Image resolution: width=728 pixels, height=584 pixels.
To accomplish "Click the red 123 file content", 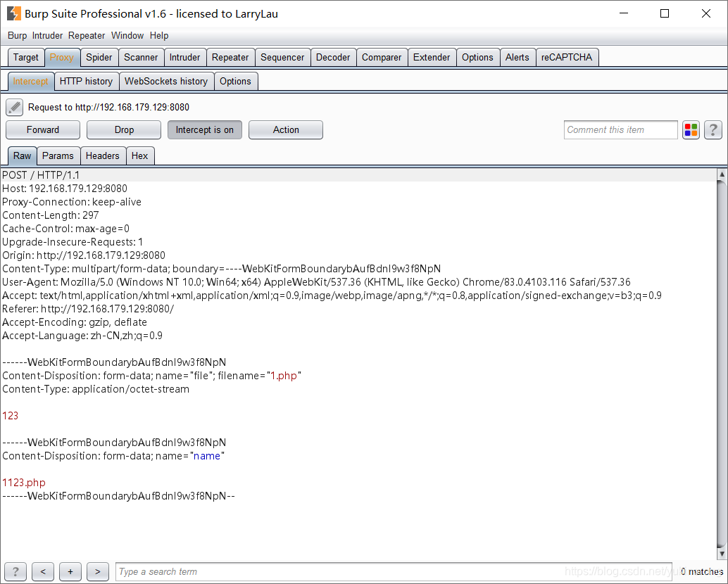I will click(11, 416).
